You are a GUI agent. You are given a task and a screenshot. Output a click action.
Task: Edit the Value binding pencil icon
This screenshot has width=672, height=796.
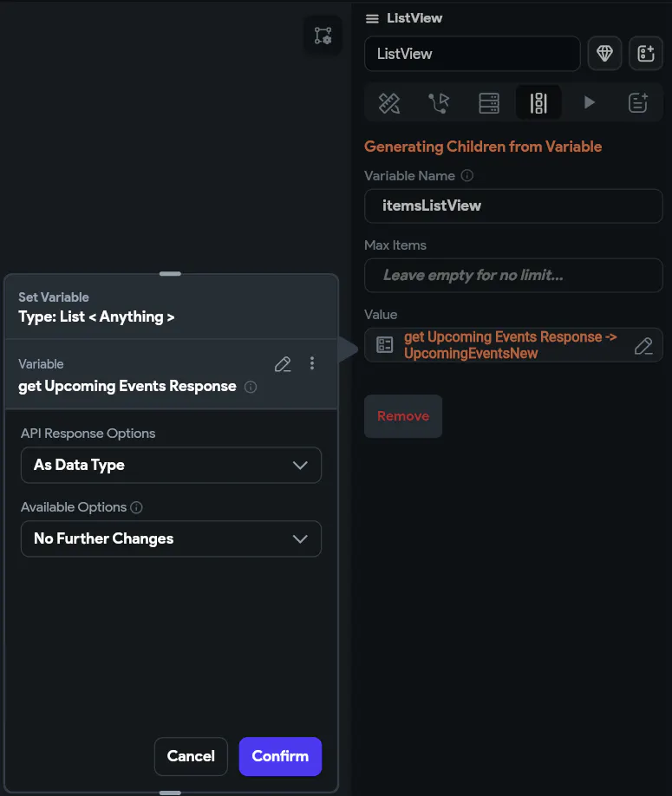(x=643, y=346)
